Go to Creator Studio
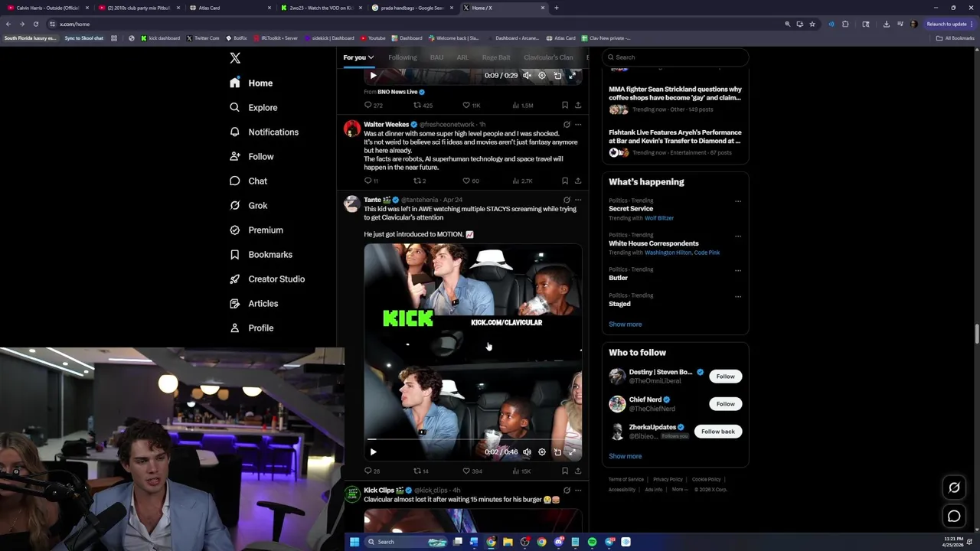980x551 pixels. (x=267, y=279)
